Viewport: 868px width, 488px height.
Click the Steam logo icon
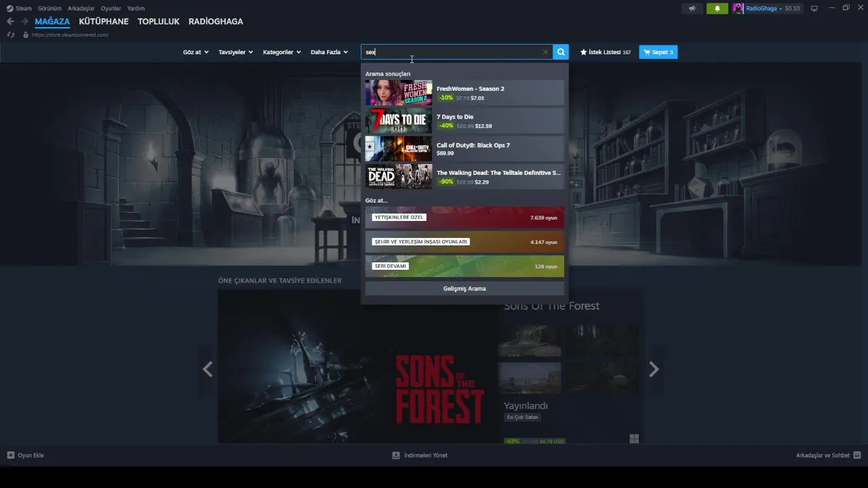pos(9,8)
